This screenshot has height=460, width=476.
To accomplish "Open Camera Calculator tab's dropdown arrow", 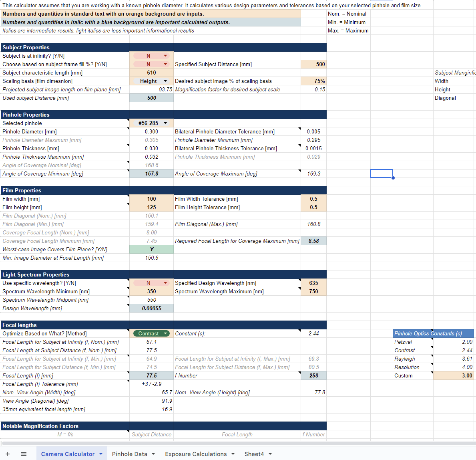I will tap(101, 454).
